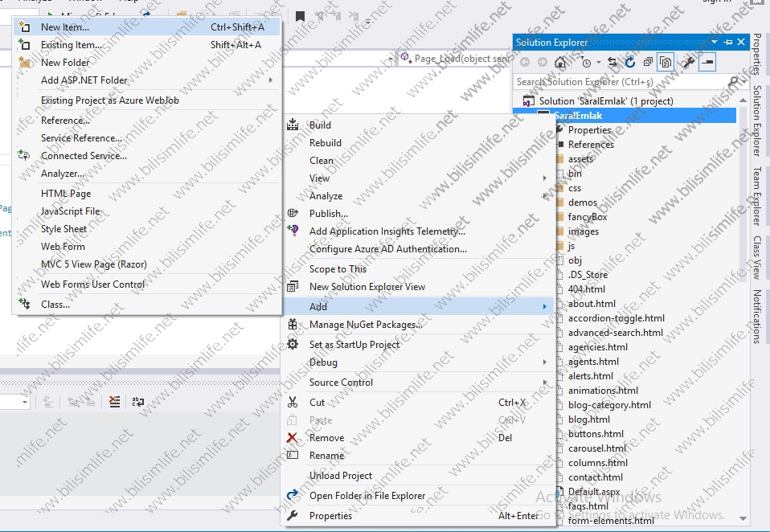Open the pending changes filter dropdown arrow
Viewport: 770px width, 532px height.
pos(598,63)
